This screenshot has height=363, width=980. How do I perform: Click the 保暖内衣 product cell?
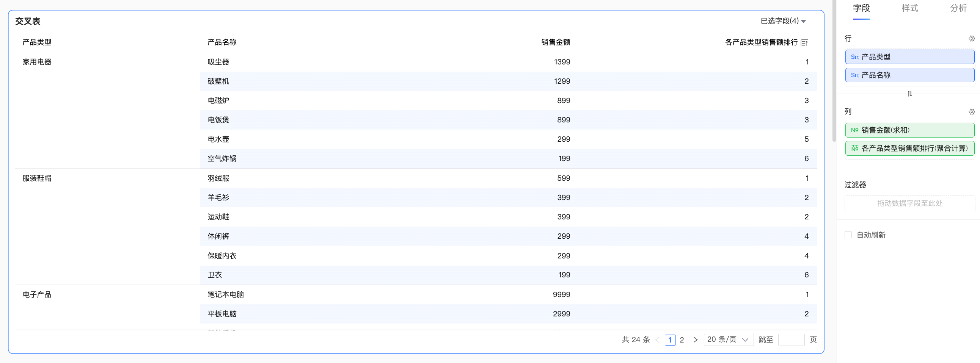pos(222,256)
